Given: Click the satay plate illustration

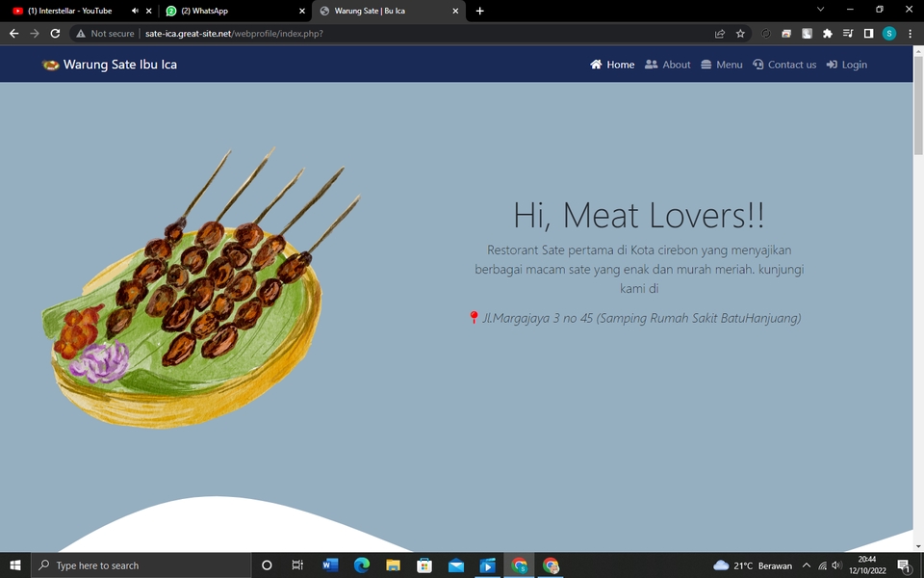Looking at the screenshot, I should [x=200, y=288].
